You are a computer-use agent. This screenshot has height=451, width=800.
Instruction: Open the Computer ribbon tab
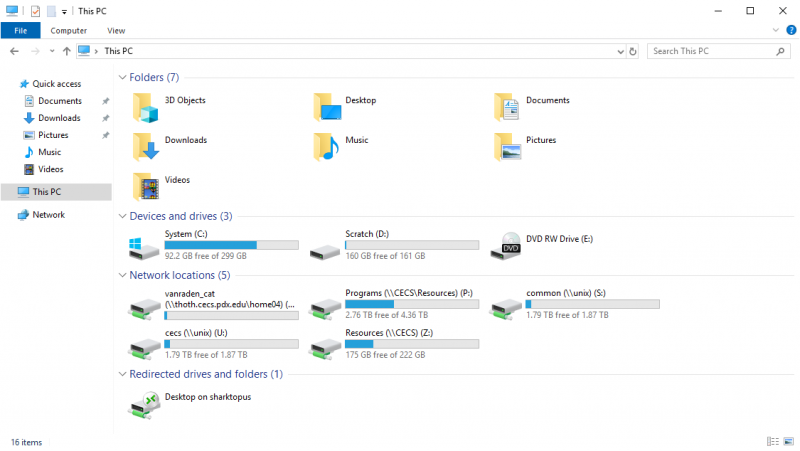(68, 31)
